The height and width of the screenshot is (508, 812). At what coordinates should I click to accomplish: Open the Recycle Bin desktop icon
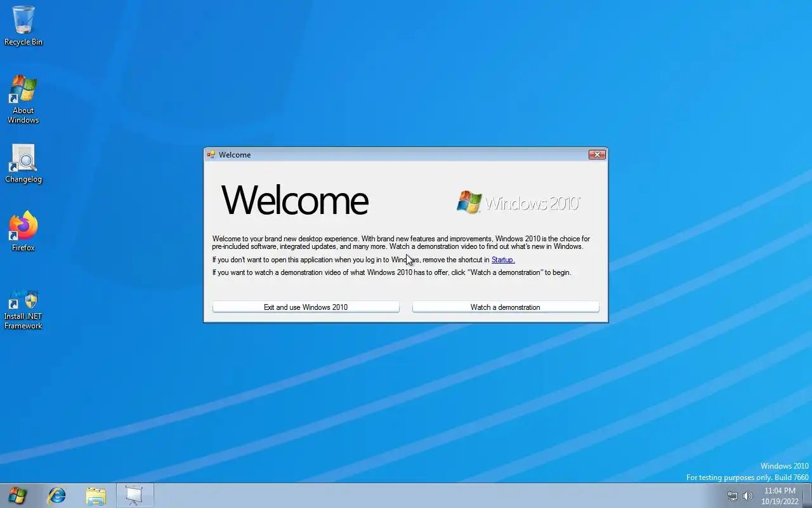(x=23, y=25)
